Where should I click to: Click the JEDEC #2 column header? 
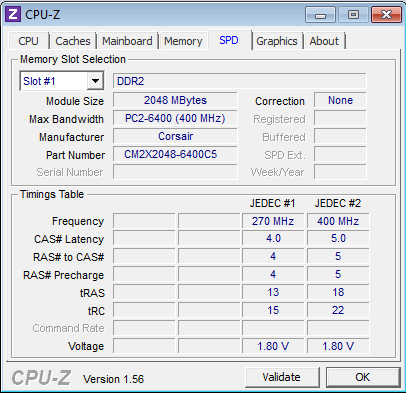[338, 203]
